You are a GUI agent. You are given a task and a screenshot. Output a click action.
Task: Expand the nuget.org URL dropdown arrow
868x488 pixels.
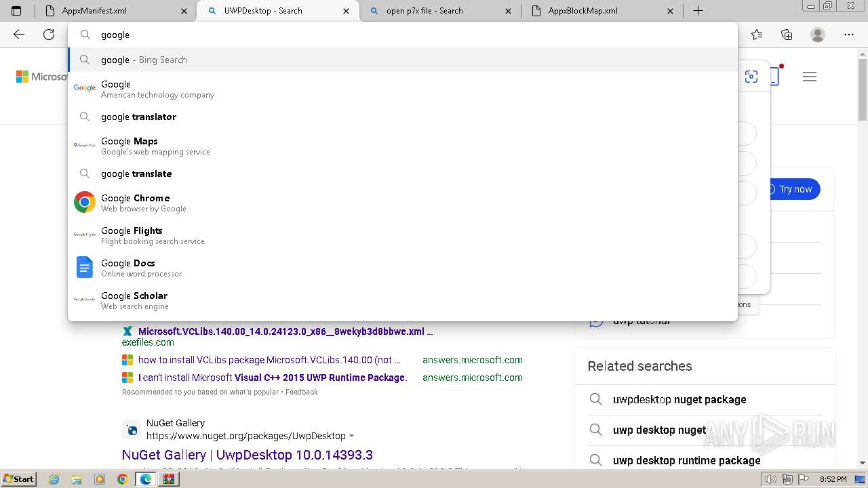coord(351,436)
